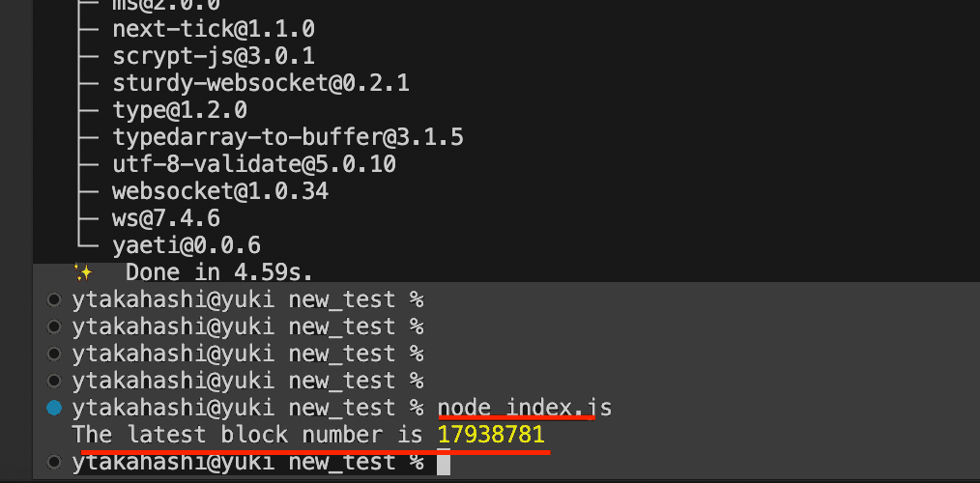Click "The latest block number is" output
Viewport: 980px width, 483px height.
[247, 435]
